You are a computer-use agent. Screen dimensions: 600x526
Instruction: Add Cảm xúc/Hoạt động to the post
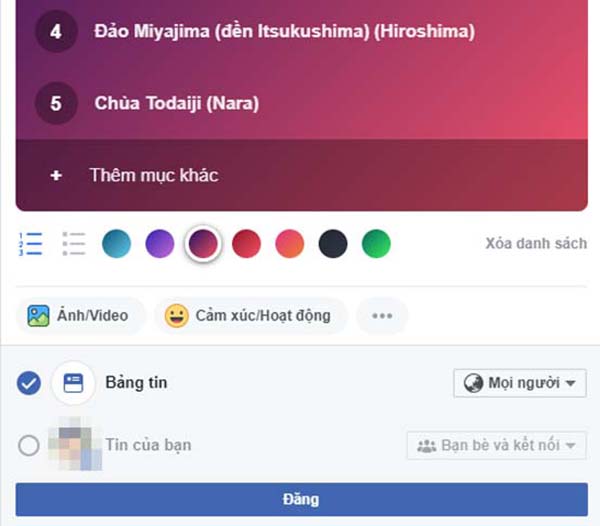[x=251, y=316]
